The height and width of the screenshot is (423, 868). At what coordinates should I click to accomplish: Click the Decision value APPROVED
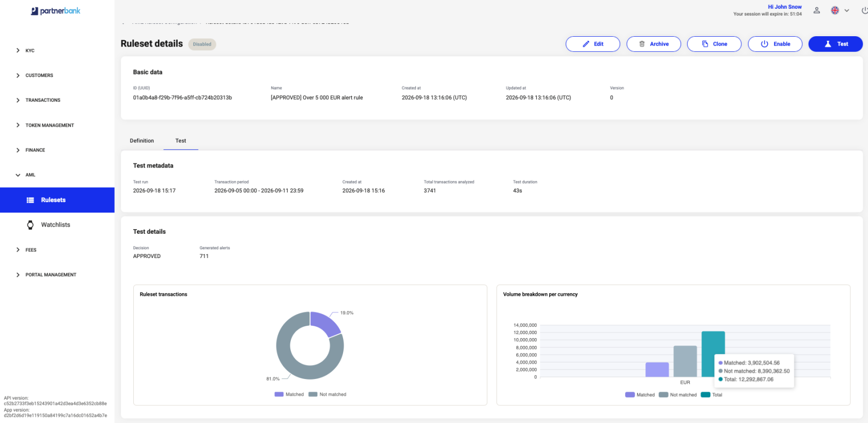[147, 256]
